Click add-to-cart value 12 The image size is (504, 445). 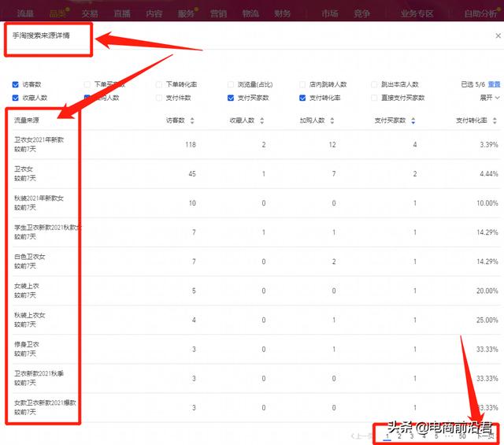coord(332,145)
